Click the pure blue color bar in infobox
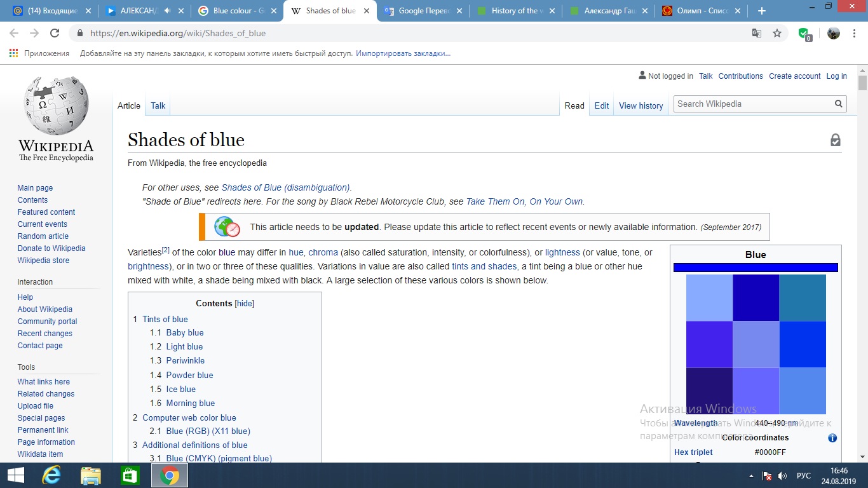The image size is (868, 488). 756,268
